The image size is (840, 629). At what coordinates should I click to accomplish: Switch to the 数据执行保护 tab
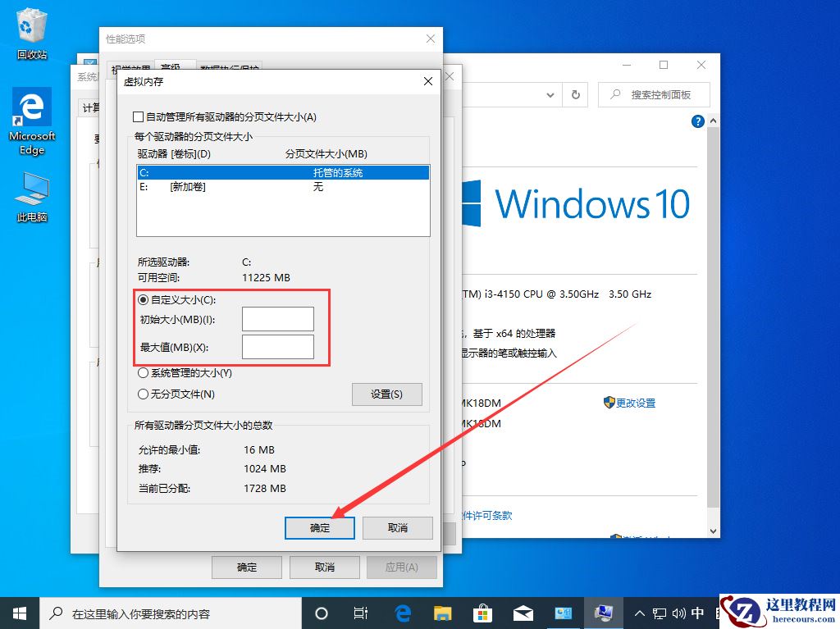(x=231, y=66)
